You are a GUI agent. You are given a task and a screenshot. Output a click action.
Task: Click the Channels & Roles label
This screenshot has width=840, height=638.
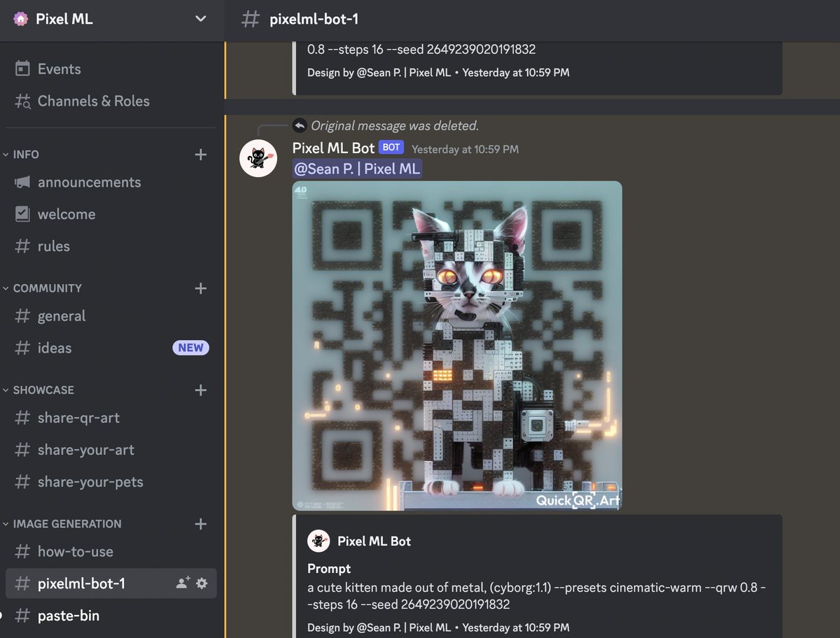click(94, 101)
